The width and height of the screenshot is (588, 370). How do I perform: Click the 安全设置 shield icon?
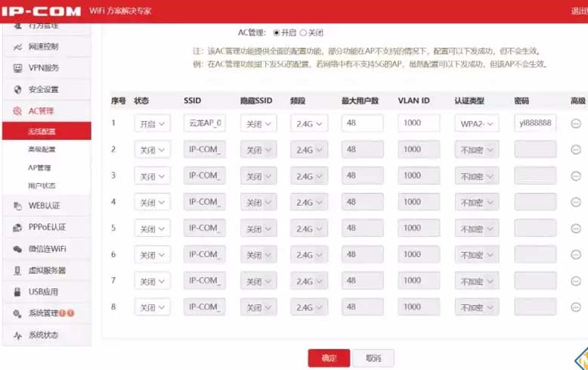point(17,89)
